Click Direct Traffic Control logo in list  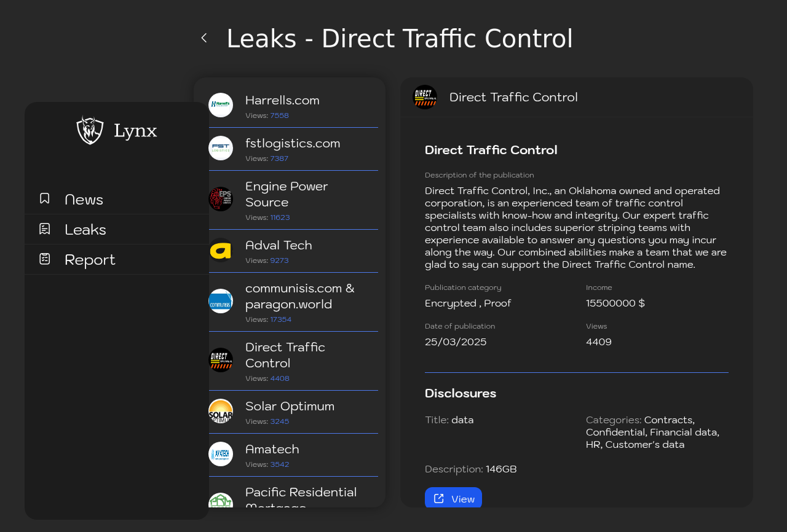point(221,360)
